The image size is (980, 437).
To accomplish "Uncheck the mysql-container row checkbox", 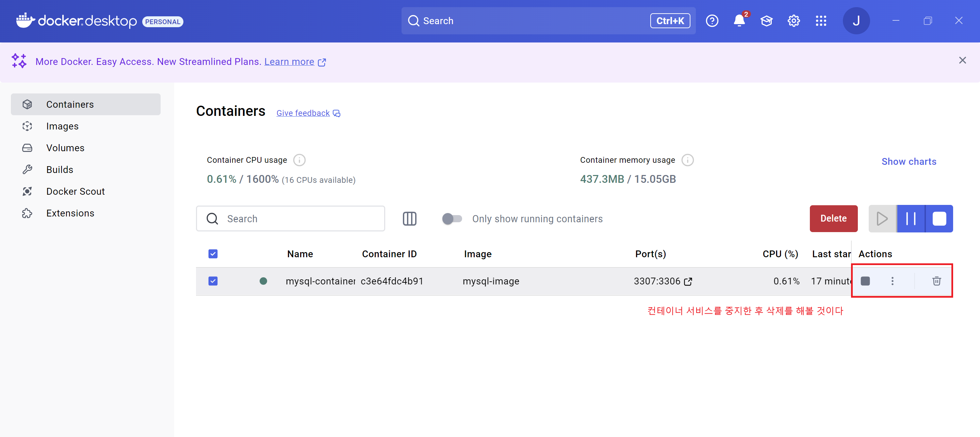I will pos(213,281).
